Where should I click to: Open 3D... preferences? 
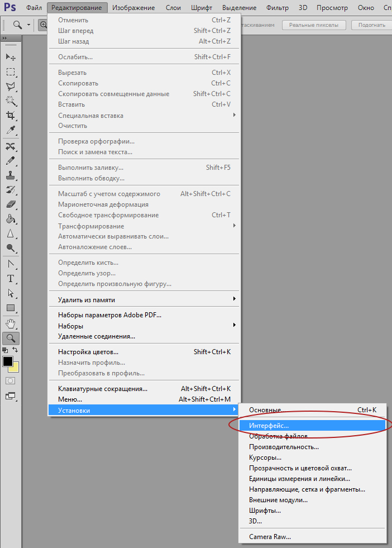coord(312,521)
